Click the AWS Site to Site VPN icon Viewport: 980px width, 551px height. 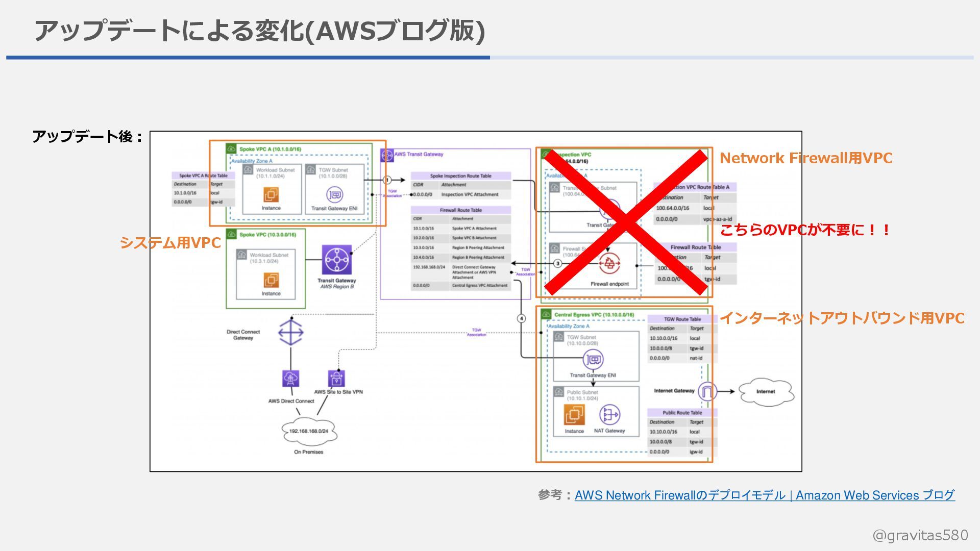point(336,379)
